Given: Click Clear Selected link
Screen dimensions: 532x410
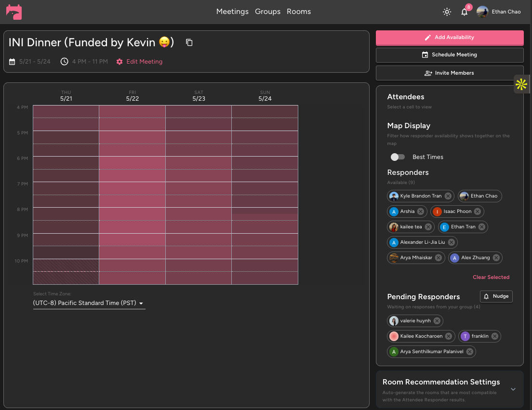Looking at the screenshot, I should (491, 277).
